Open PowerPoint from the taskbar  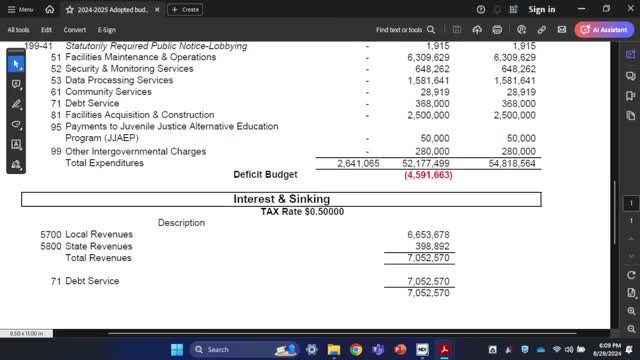pyautogui.click(x=400, y=350)
